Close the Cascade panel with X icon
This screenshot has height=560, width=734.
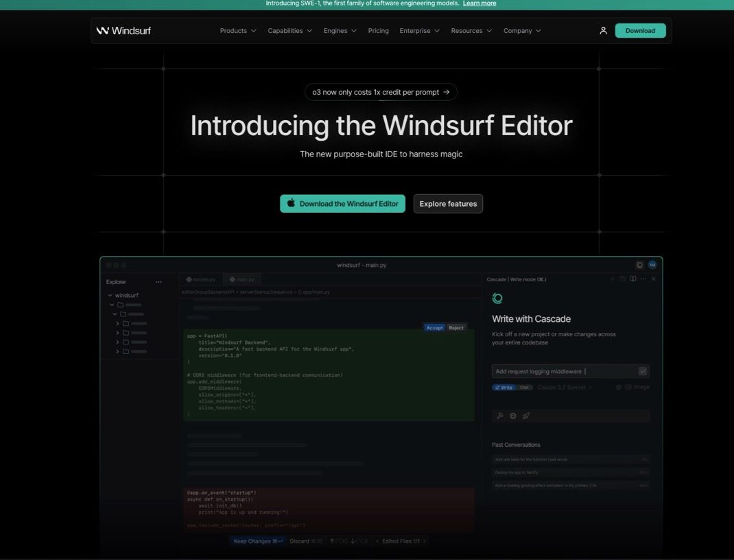(x=653, y=279)
